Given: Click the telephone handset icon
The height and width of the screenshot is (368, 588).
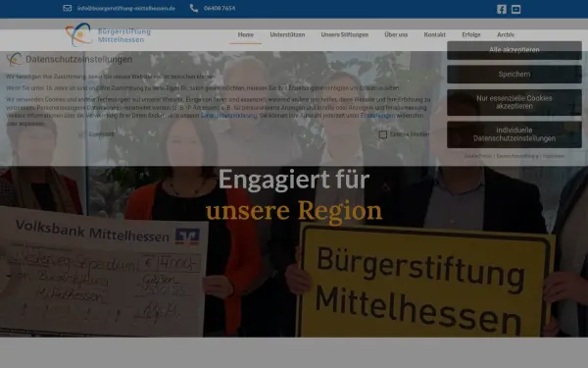Looking at the screenshot, I should pyautogui.click(x=194, y=8).
